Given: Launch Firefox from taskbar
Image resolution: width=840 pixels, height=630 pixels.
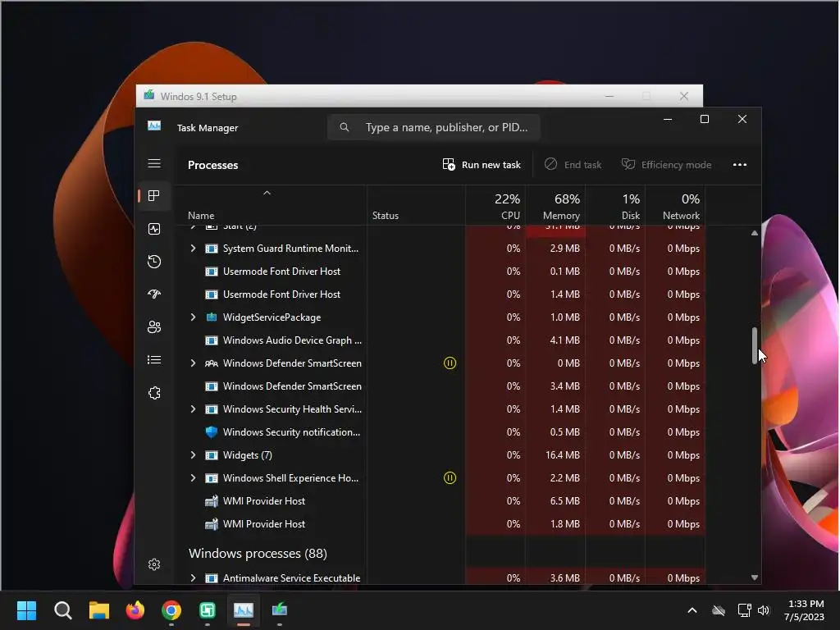Looking at the screenshot, I should tap(135, 610).
